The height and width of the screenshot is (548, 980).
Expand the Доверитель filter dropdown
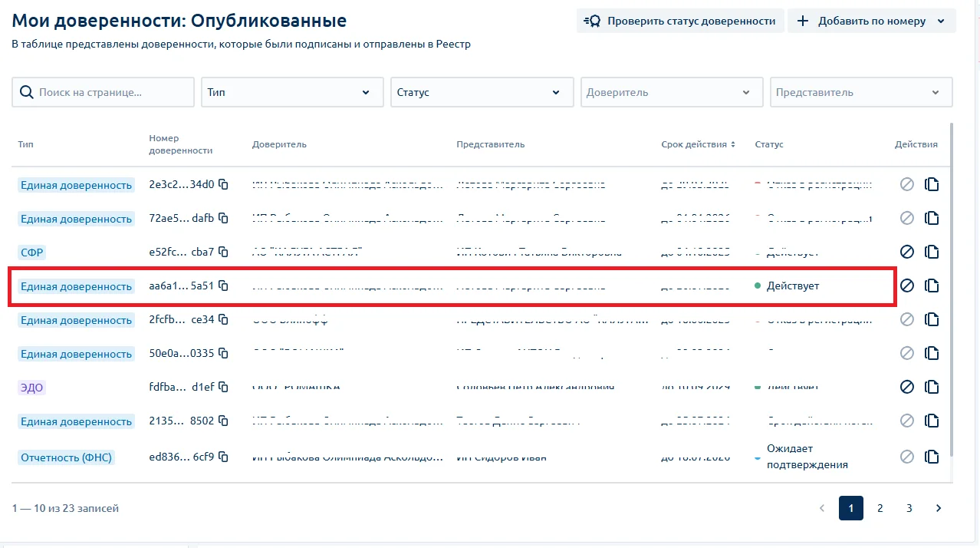[x=672, y=92]
